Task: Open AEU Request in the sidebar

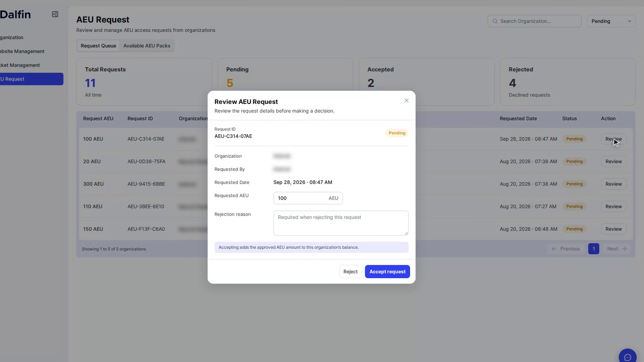Action: pos(32,79)
